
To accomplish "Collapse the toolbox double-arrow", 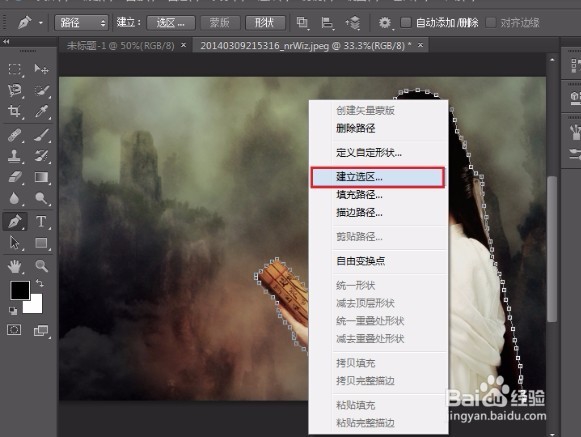I will [6, 42].
